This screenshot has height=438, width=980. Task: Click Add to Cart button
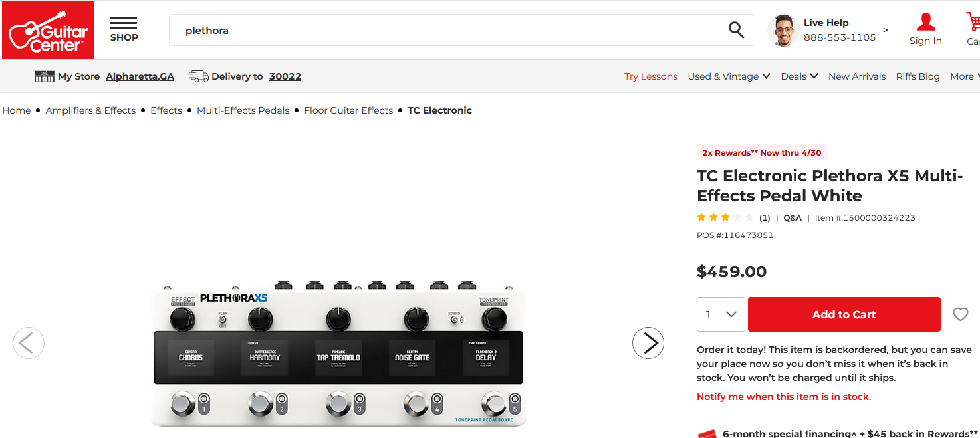pyautogui.click(x=844, y=314)
